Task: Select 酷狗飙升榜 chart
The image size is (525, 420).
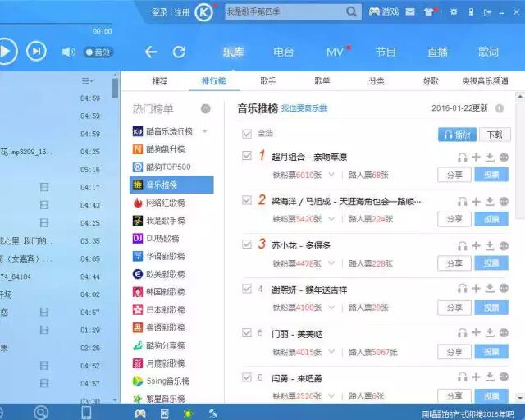Action: pos(171,149)
